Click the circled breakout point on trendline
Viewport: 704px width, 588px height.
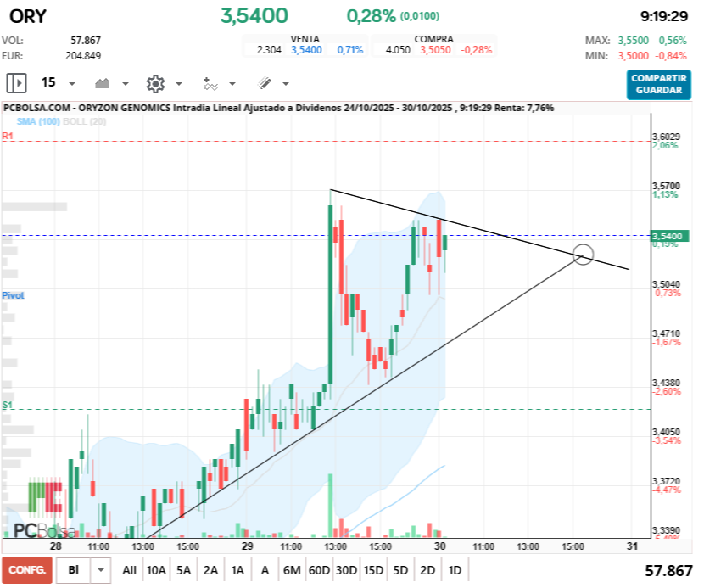583,255
